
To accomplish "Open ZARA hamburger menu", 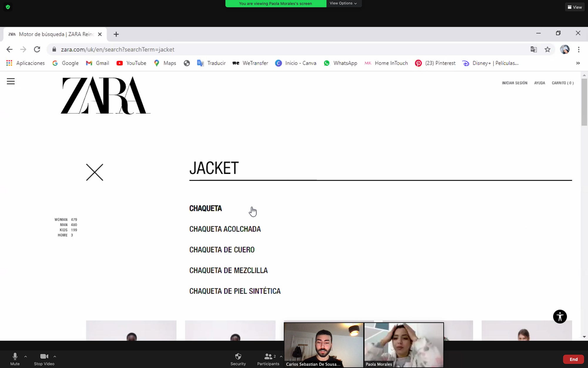I will coord(11,81).
